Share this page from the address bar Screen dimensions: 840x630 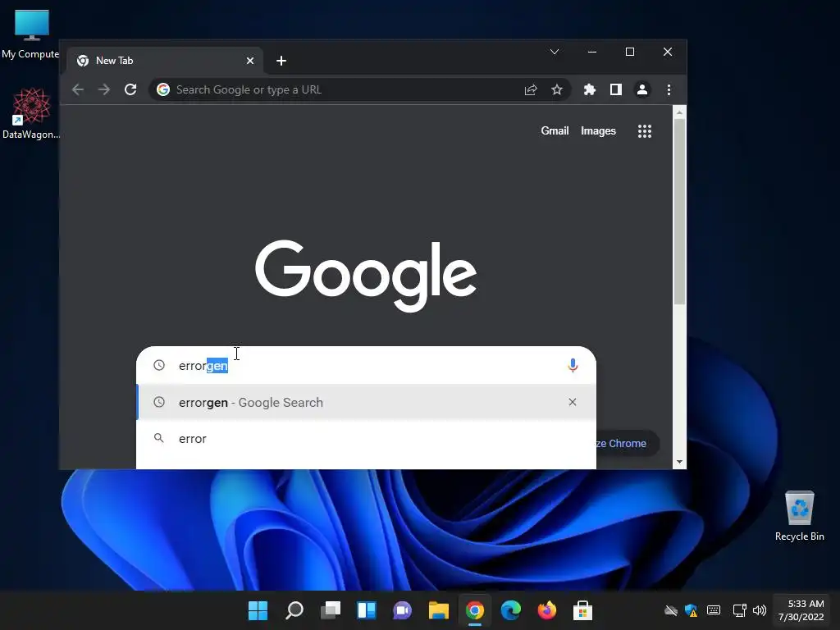point(531,89)
